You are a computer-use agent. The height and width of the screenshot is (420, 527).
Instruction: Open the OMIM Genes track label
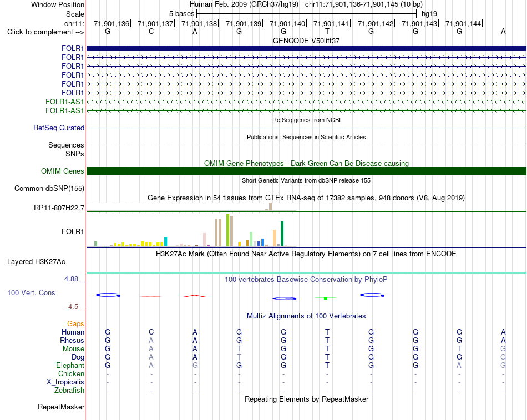coord(62,171)
